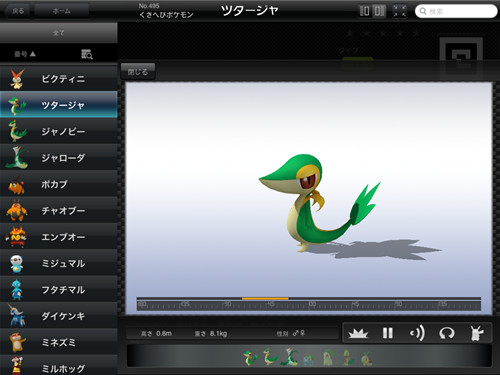Select ジャローダ from the list
This screenshot has width=500, height=375.
point(59,158)
